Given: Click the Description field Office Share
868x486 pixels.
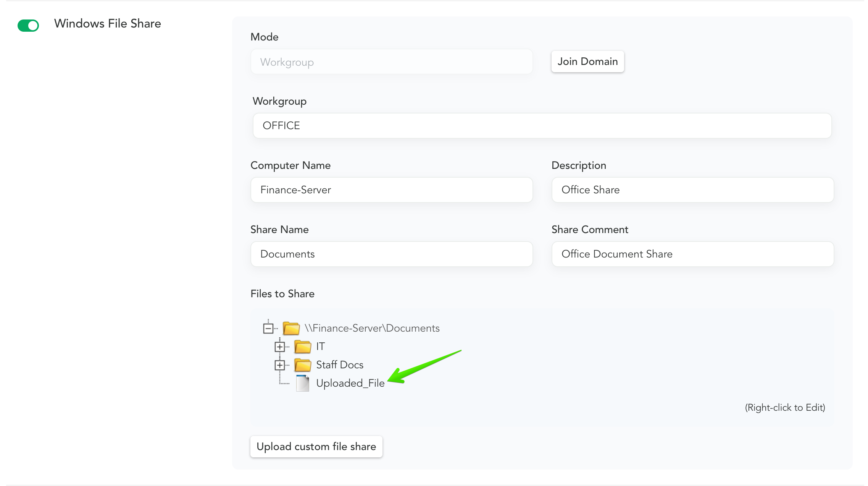Looking at the screenshot, I should click(x=692, y=190).
